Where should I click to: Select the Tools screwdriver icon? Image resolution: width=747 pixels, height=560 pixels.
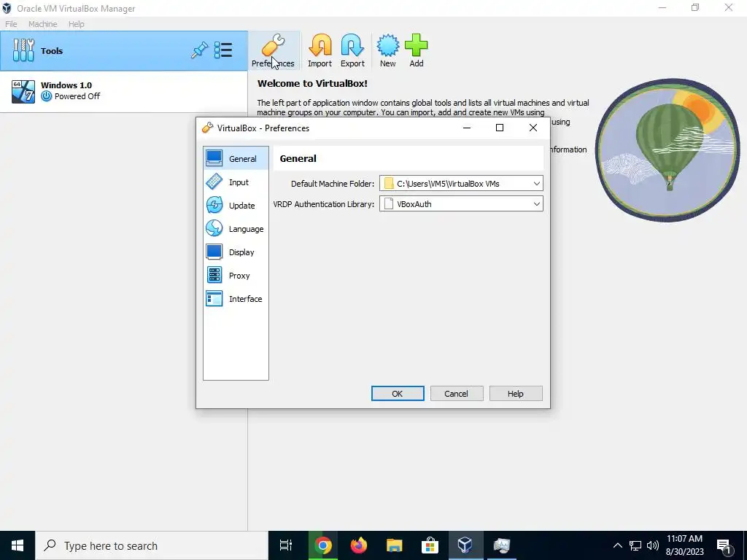[23, 50]
